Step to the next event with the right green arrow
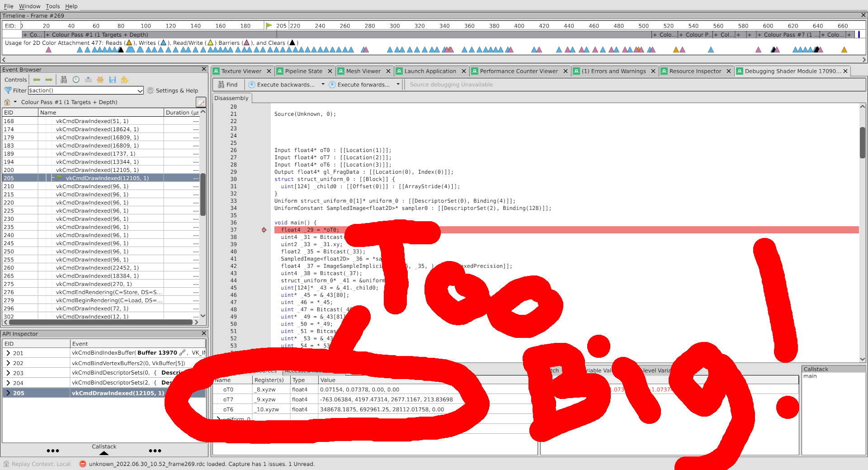This screenshot has width=868, height=470. 49,80
